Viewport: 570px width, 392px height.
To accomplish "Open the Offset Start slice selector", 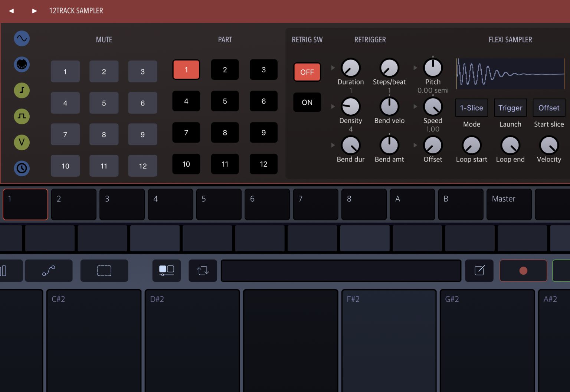I will 549,108.
